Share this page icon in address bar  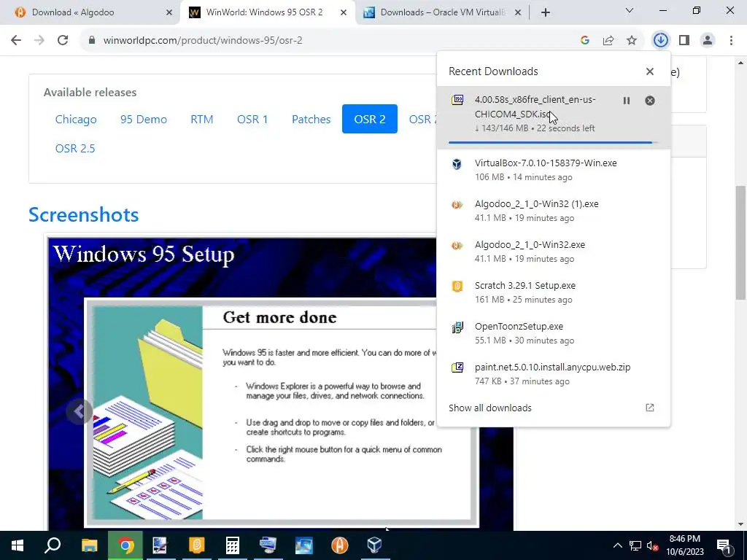click(608, 41)
